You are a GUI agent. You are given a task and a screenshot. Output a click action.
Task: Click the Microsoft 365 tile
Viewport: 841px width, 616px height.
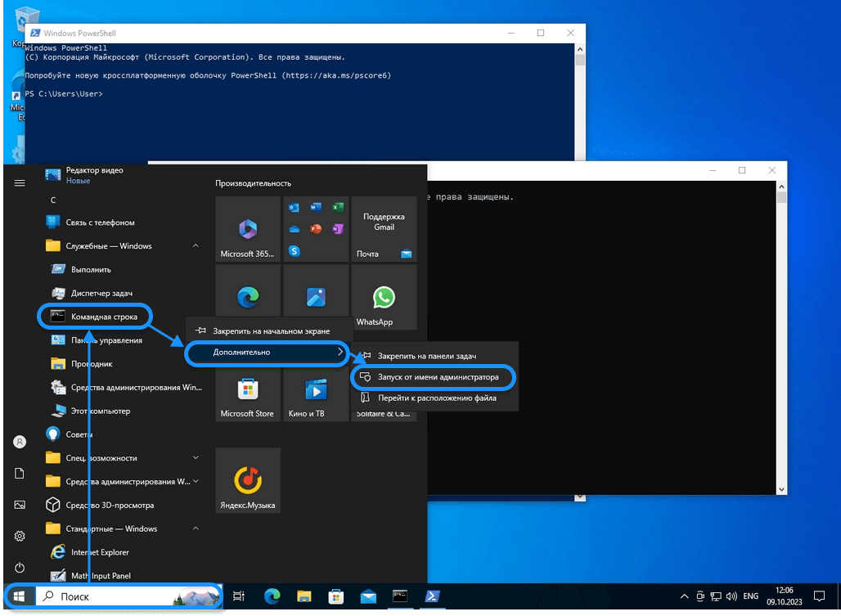[x=248, y=229]
